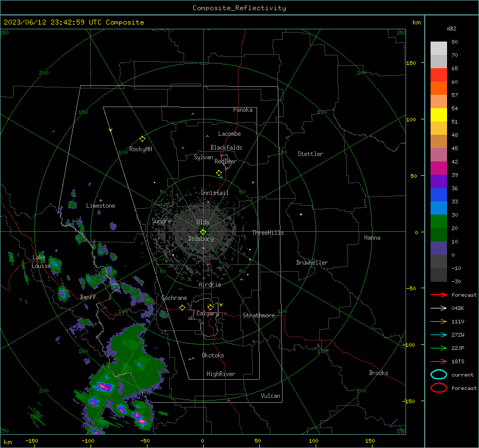
Task: Pick the yellow 54–51 dBZ swatch
Action: coord(439,115)
